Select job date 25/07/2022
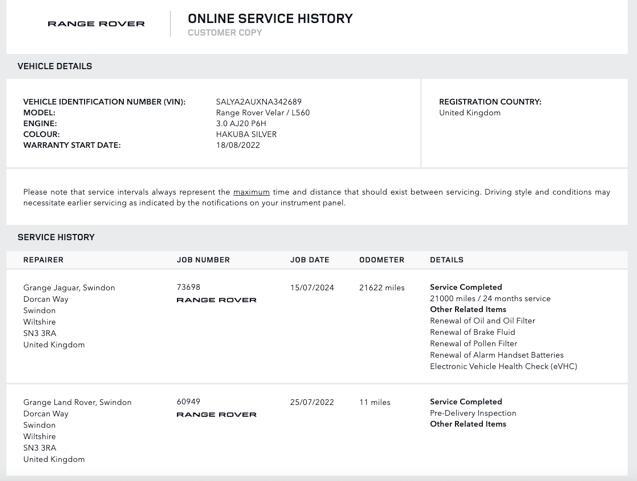 click(x=312, y=402)
